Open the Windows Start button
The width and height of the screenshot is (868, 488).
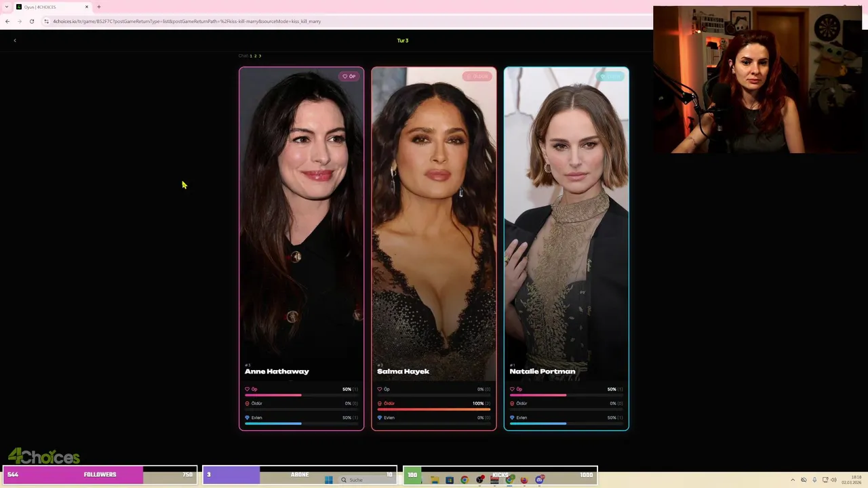pos(328,480)
